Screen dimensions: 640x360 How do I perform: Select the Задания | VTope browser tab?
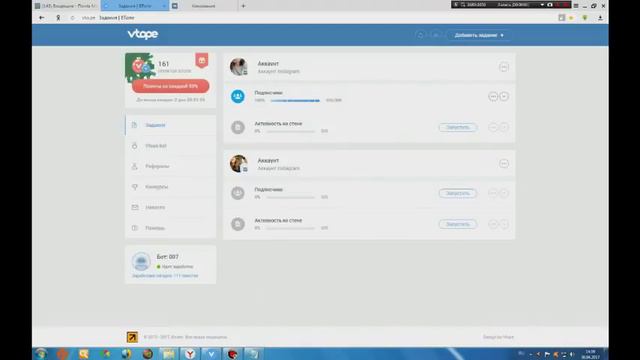point(135,6)
